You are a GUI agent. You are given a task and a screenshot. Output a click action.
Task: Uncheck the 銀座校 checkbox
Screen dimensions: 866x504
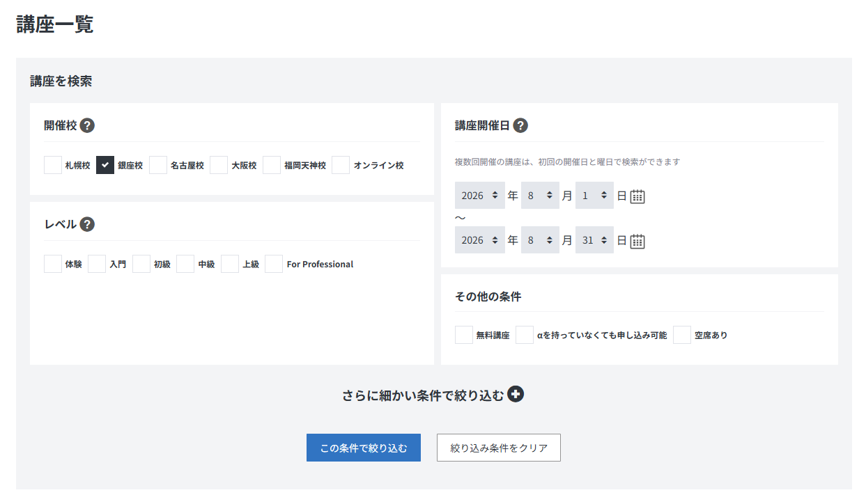click(105, 165)
